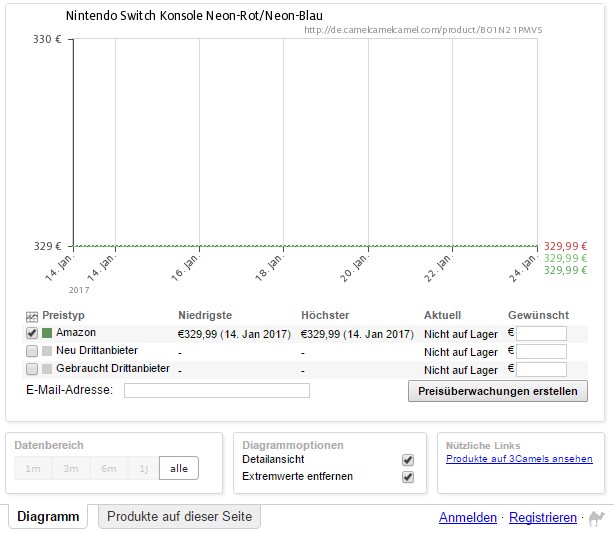The image size is (614, 533).
Task: Switch to the Diagramm tab
Action: 48,517
